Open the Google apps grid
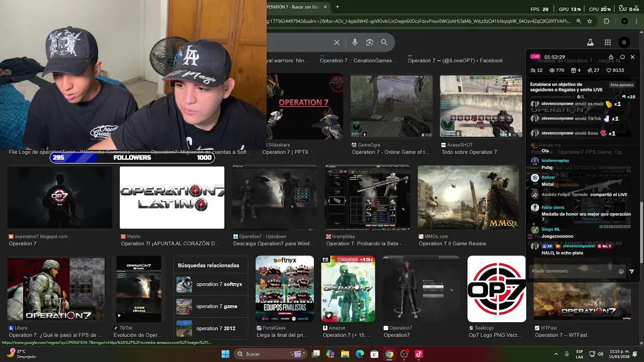The width and height of the screenshot is (644, 362). point(608,42)
